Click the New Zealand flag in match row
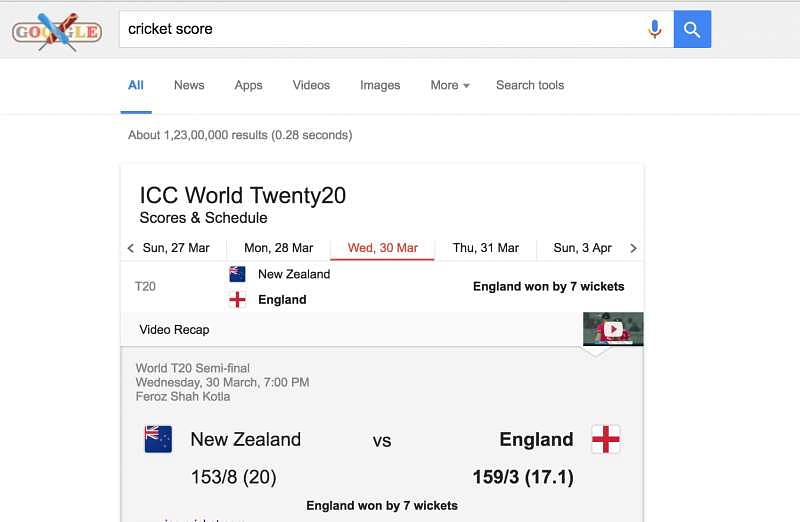Screen dimensions: 800x522 tap(238, 274)
